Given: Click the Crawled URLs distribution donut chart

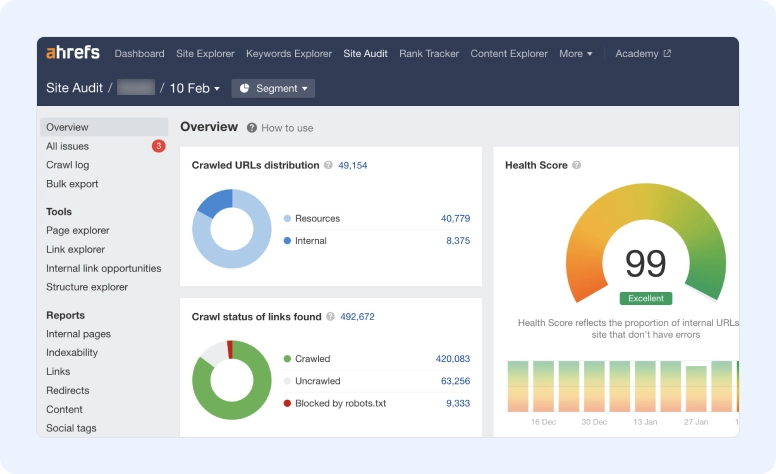Looking at the screenshot, I should coord(232,229).
